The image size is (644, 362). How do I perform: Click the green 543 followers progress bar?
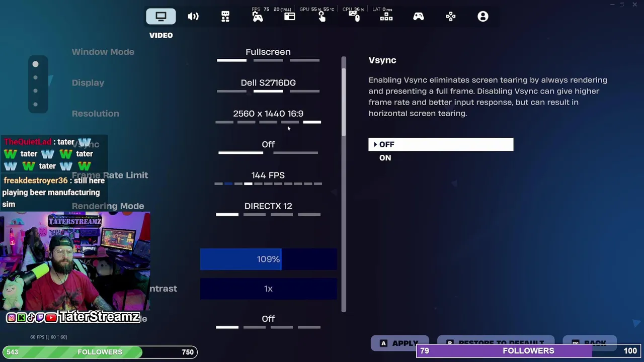[100, 352]
